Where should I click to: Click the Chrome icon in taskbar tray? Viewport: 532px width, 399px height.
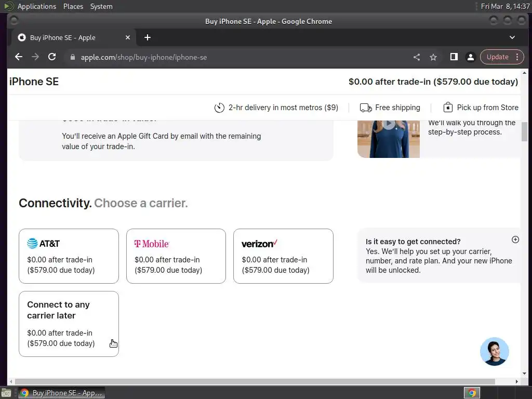coord(472,393)
